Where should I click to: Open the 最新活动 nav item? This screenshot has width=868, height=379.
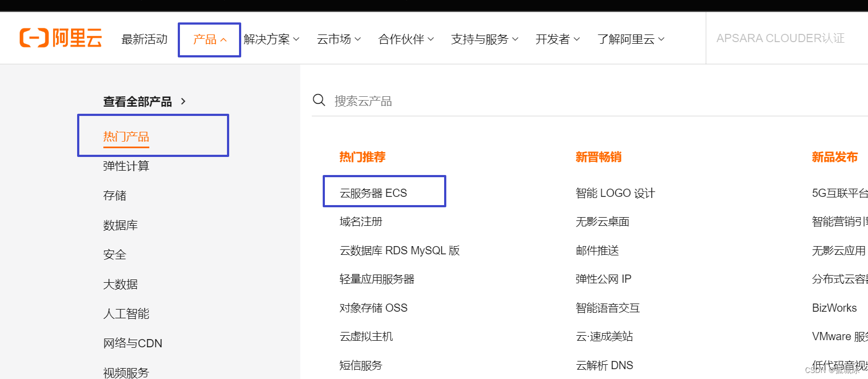144,39
